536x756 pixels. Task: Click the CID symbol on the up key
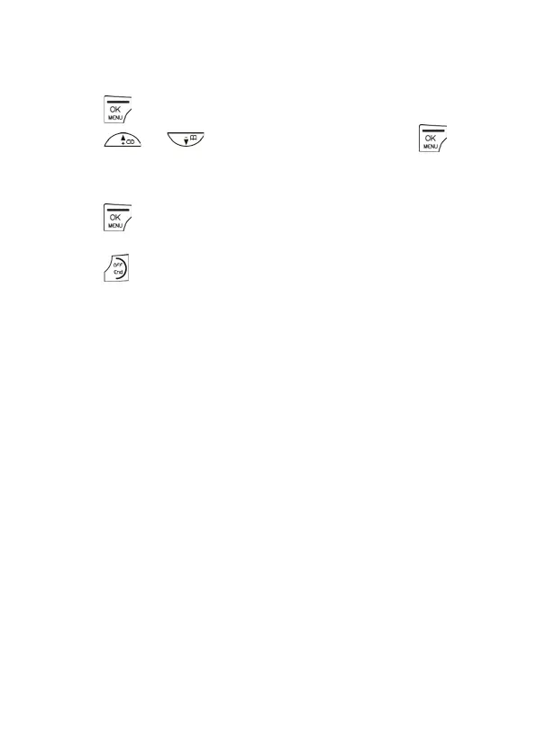131,142
